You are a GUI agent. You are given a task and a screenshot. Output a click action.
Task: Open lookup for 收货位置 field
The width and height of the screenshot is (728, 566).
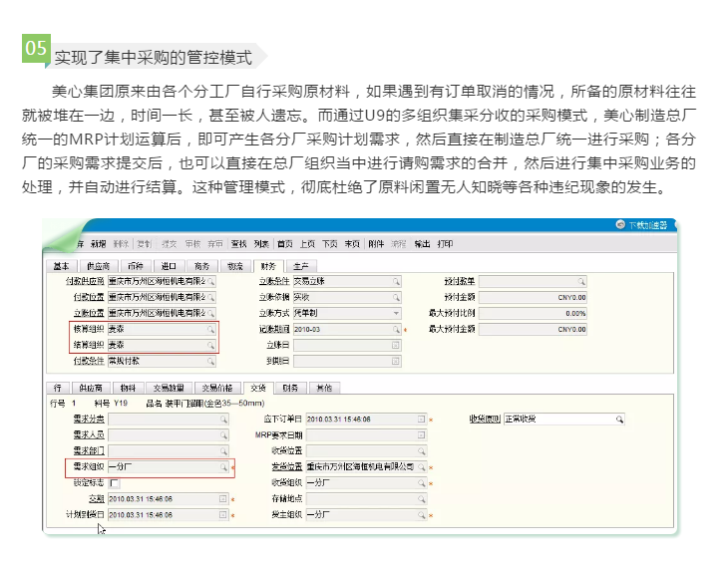point(422,451)
